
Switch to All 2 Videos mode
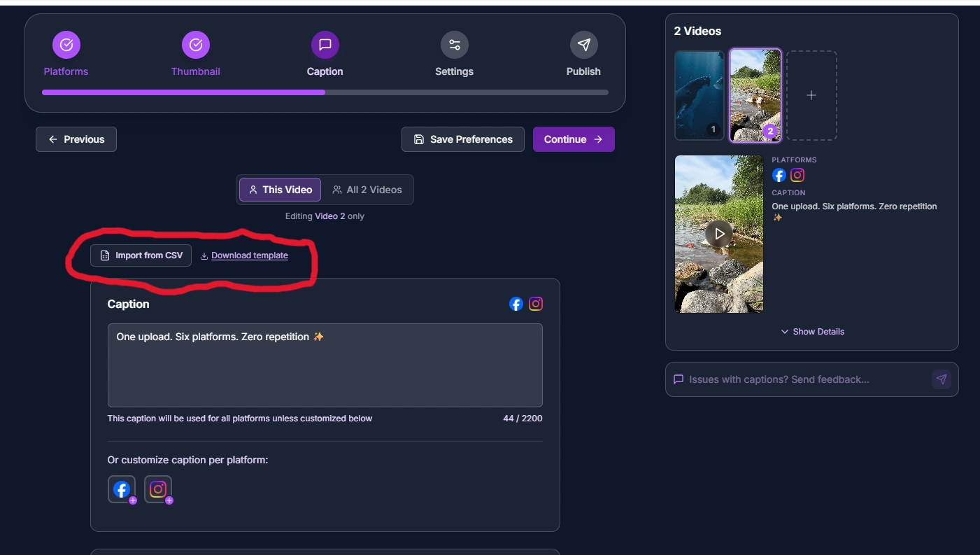coord(367,190)
